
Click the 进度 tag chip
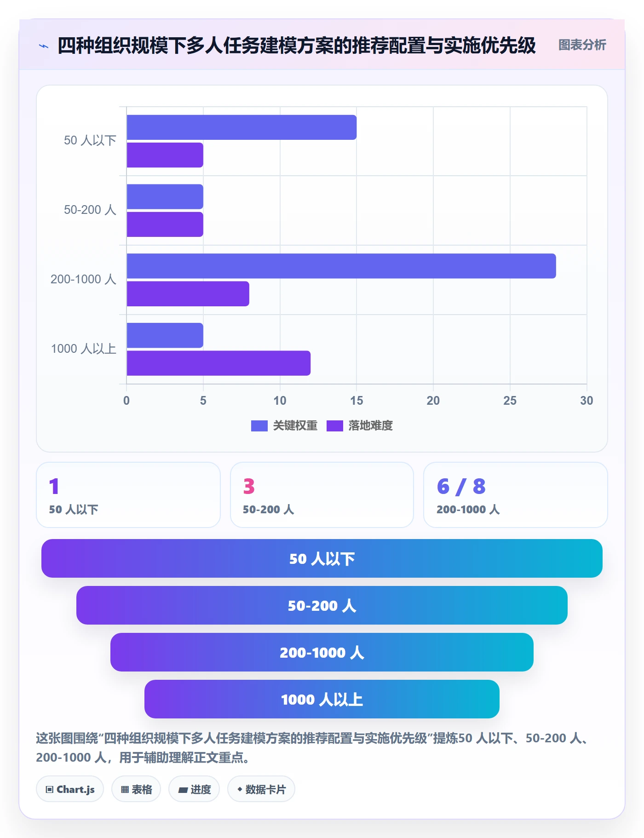[194, 789]
